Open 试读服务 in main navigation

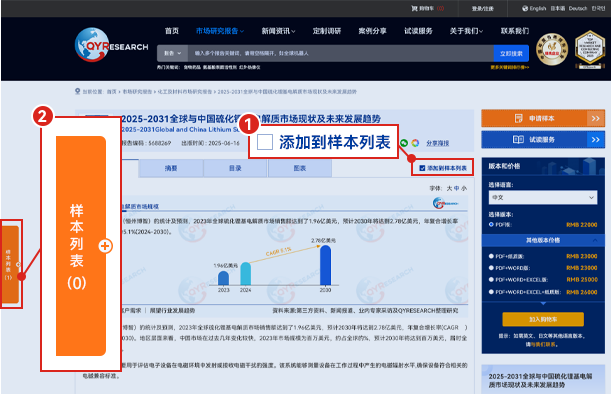pos(418,31)
